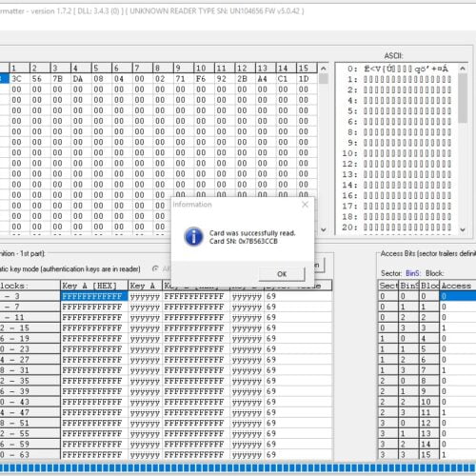The image size is (476, 476).
Task: Click blocks row '- 47' in the keys table
Action: (x=30, y=412)
